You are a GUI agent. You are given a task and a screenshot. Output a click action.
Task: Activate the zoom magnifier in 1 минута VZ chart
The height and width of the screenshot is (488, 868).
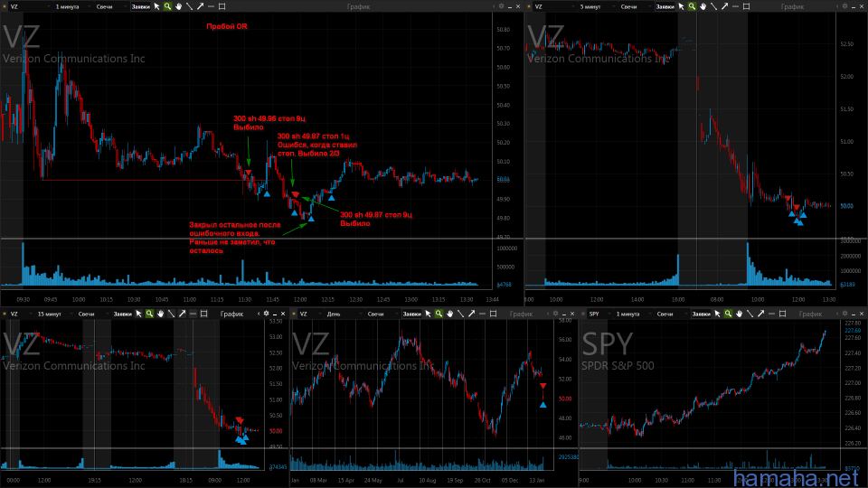[x=167, y=6]
